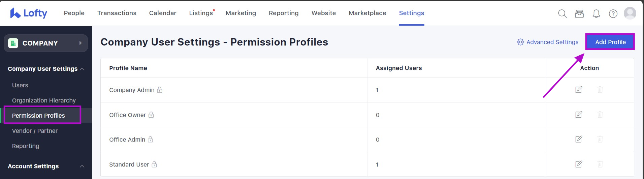Click the help question mark icon
The height and width of the screenshot is (179, 644).
click(613, 13)
